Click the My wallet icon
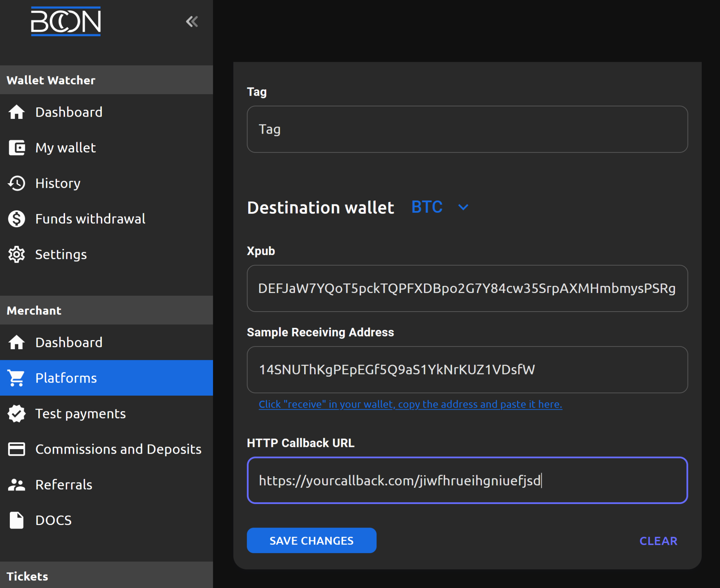 (17, 148)
